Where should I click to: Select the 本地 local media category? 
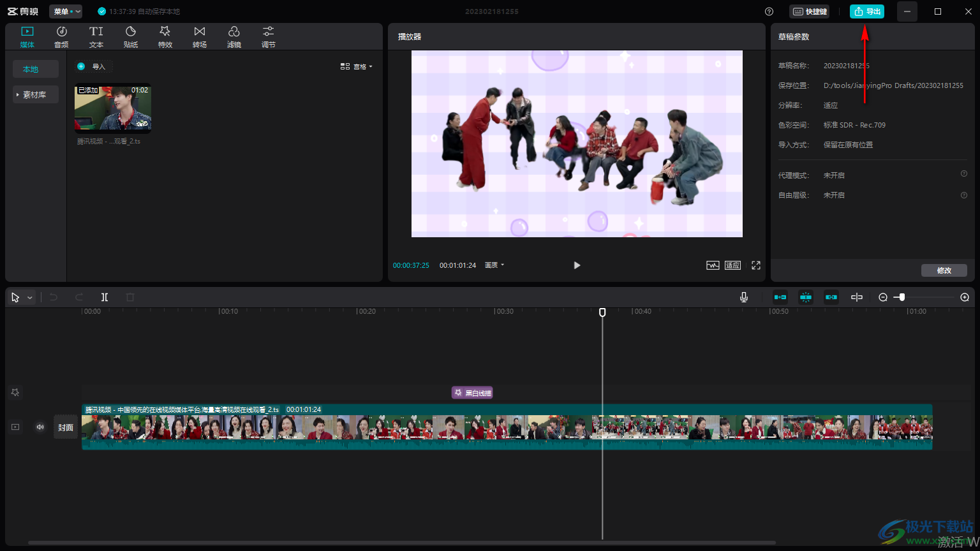pyautogui.click(x=36, y=69)
